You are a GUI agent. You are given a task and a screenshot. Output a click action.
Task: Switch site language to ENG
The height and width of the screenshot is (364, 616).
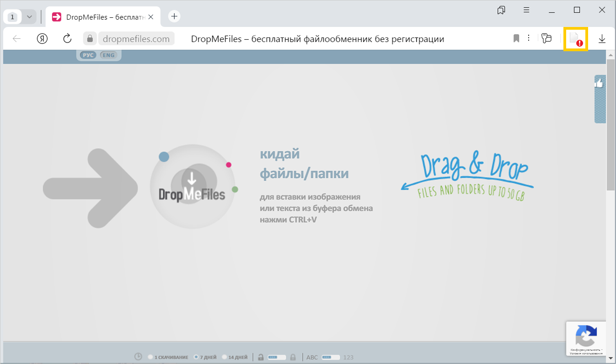tap(108, 55)
